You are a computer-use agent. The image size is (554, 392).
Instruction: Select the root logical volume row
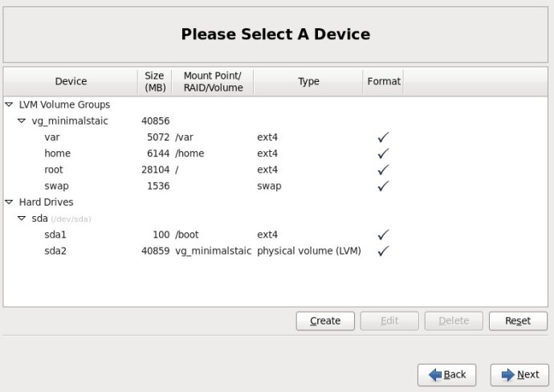(x=275, y=169)
